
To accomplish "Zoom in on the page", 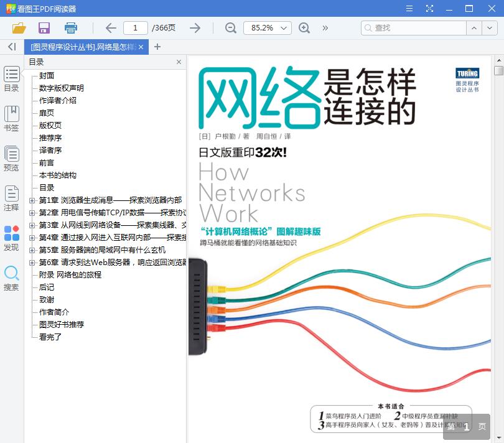I will 304,28.
